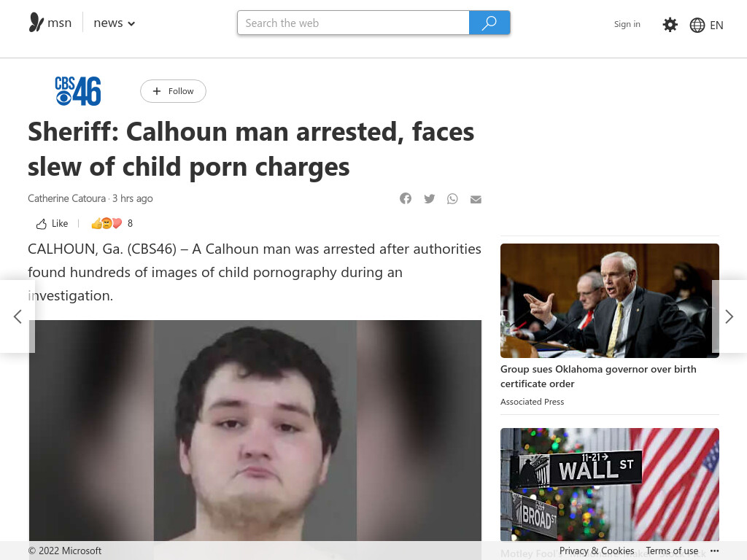
Task: Click the Search the web field
Action: pos(353,23)
